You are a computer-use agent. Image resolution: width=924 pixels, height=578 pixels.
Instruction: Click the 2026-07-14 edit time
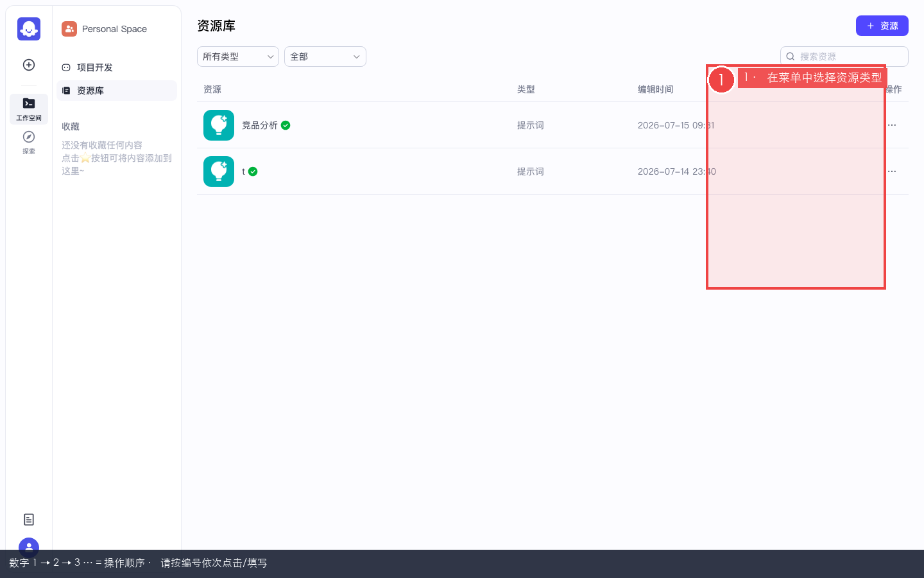(x=676, y=171)
